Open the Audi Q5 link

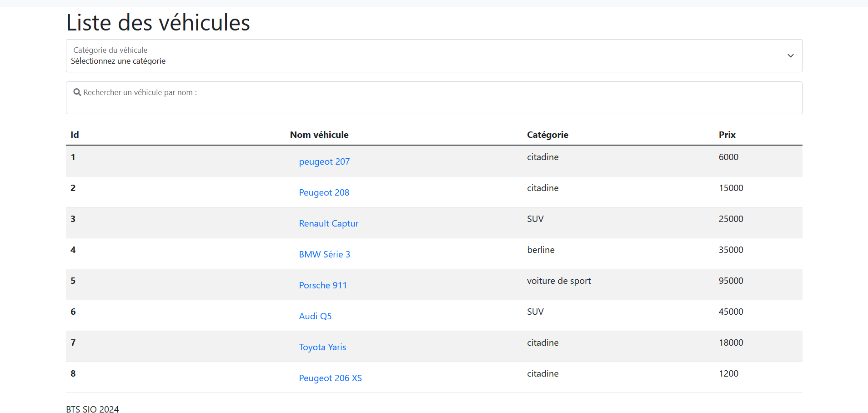click(x=315, y=316)
